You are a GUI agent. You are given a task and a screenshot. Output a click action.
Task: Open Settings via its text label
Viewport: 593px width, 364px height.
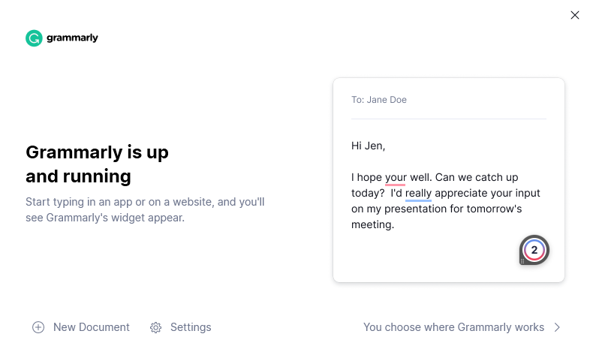[x=191, y=327]
